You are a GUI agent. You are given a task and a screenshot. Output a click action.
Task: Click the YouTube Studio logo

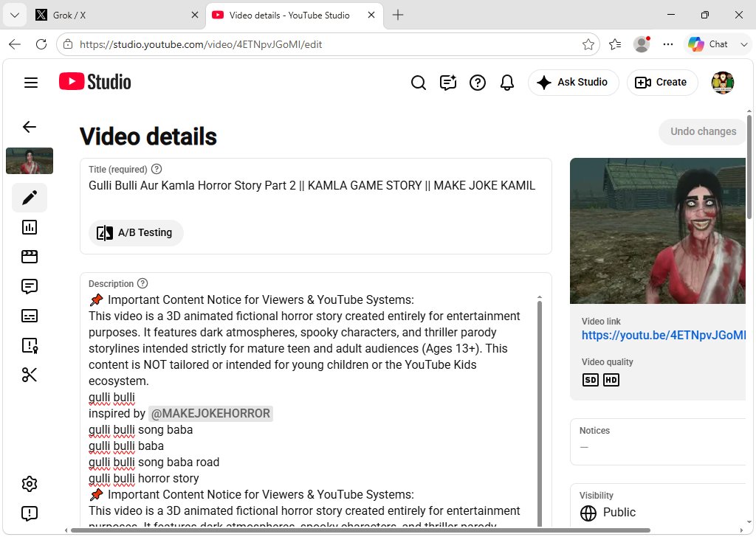coord(95,82)
